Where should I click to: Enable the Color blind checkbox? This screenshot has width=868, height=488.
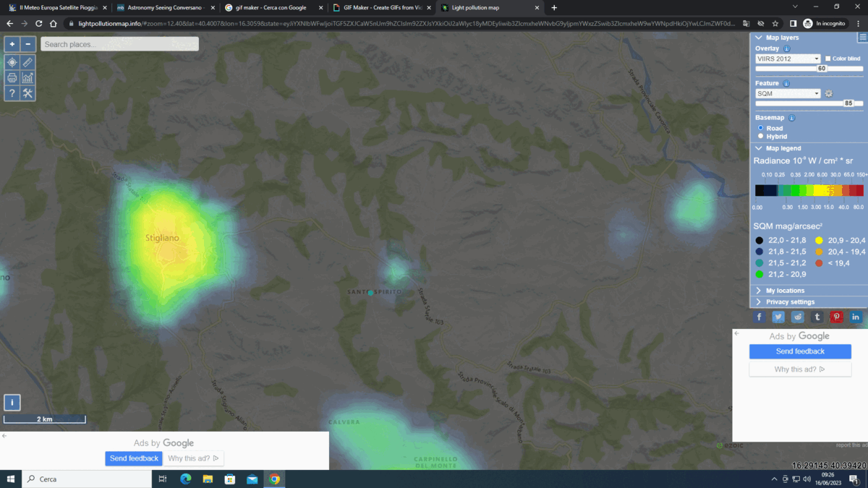tap(828, 59)
